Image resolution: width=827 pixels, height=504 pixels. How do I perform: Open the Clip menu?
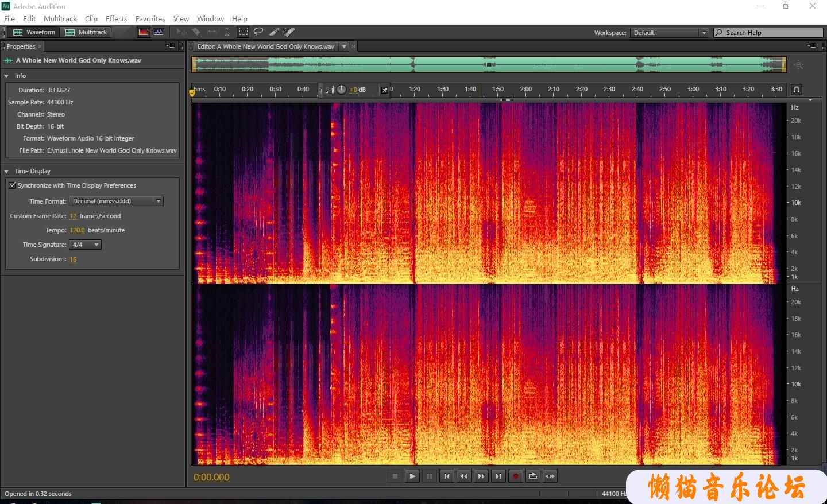tap(91, 18)
